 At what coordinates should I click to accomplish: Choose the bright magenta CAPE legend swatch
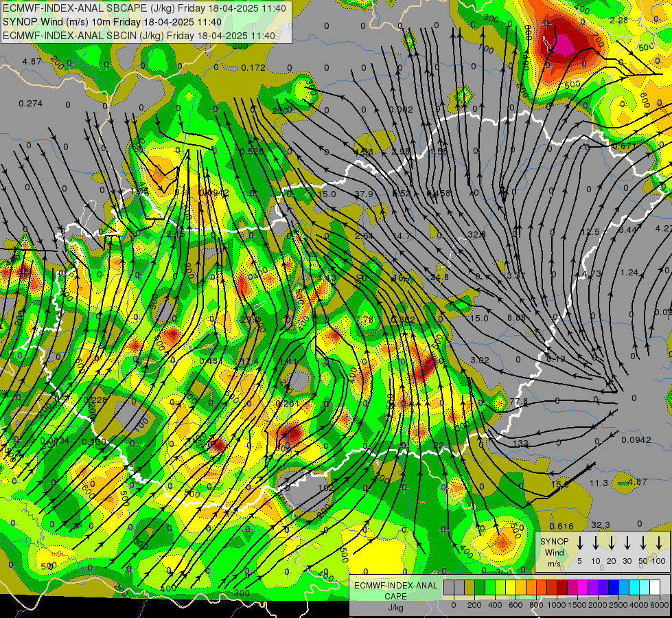[x=583, y=588]
